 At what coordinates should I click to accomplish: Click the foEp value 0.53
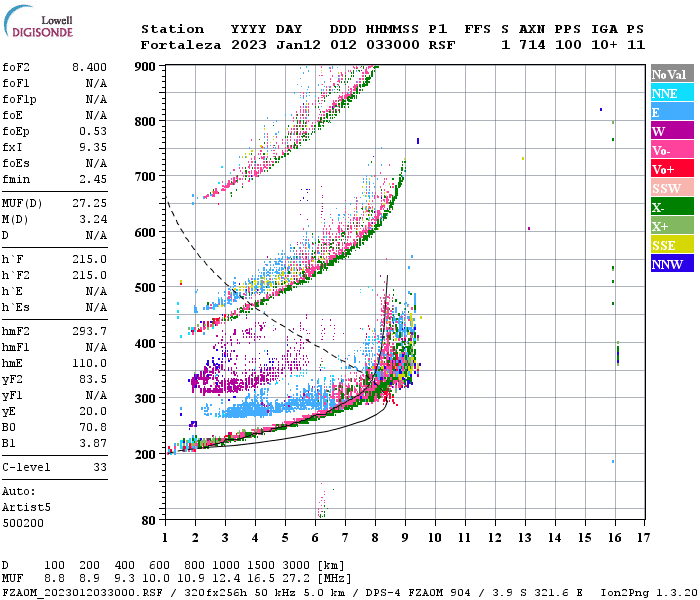click(93, 131)
